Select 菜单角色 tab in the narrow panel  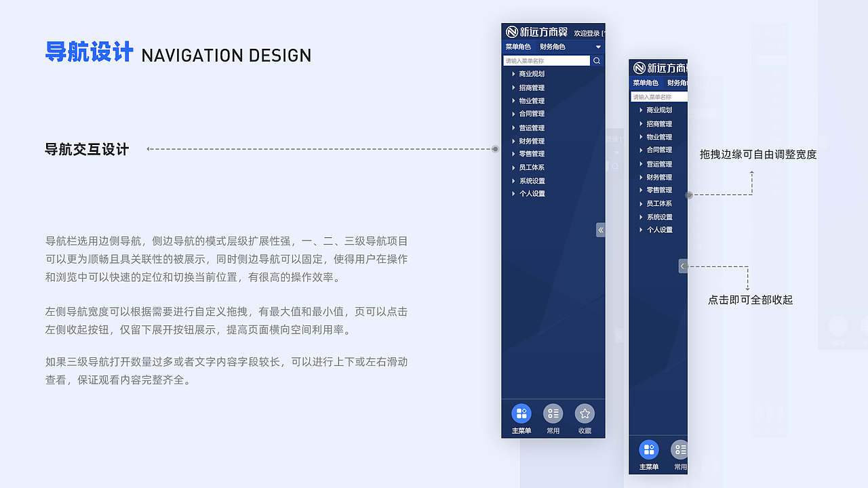pyautogui.click(x=646, y=83)
